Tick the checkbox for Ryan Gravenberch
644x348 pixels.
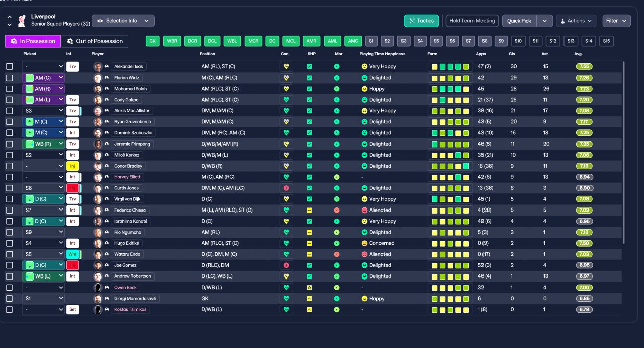[x=9, y=122]
